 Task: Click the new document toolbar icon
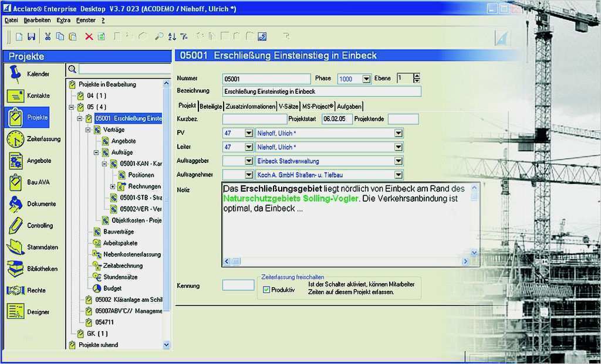19,37
